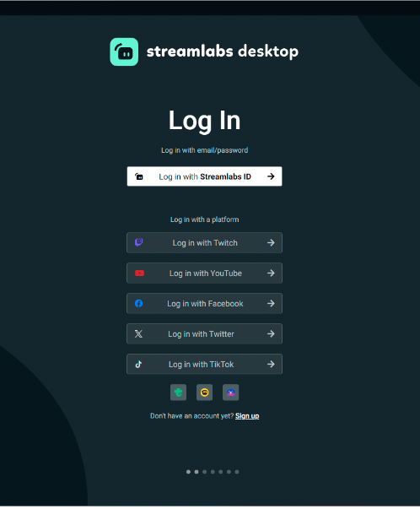
Task: Click the green Trovo login icon
Action: 179,393
